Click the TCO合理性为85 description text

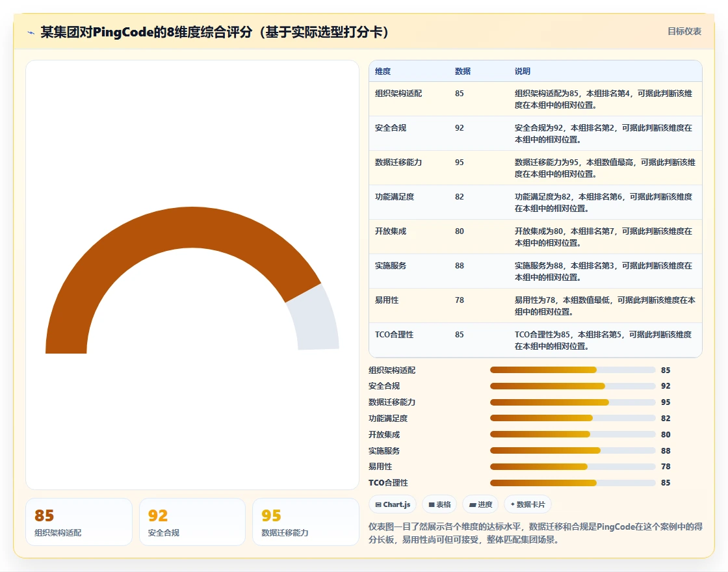(603, 341)
